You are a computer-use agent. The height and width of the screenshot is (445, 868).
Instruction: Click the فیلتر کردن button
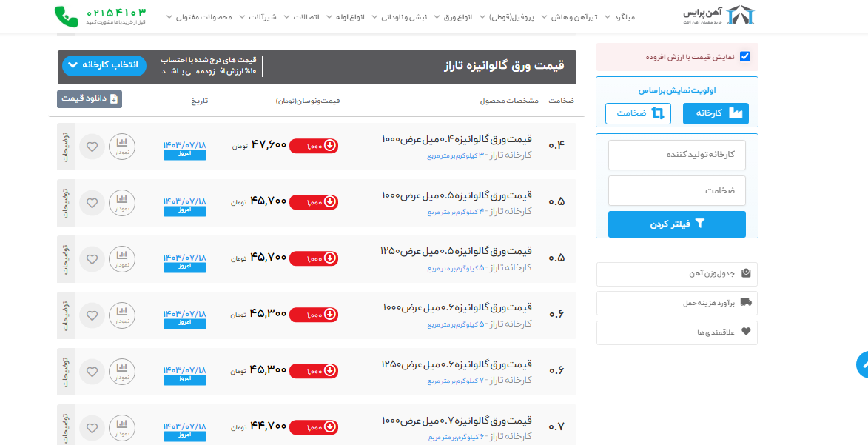[x=676, y=224]
